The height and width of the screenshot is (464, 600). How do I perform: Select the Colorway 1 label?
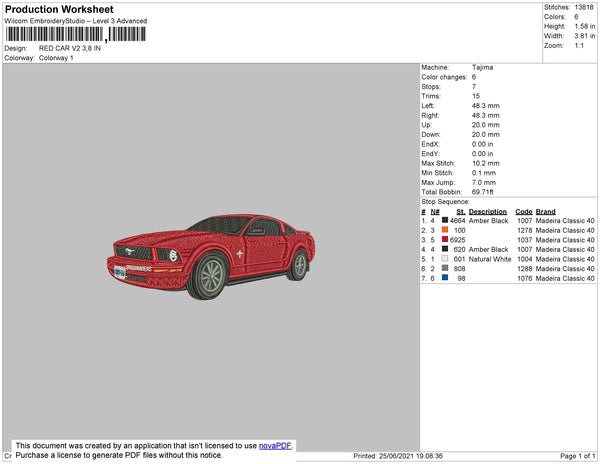56,58
